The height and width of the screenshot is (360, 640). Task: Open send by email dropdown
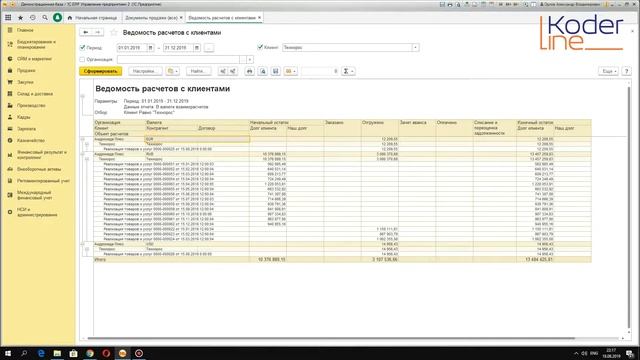(x=291, y=71)
